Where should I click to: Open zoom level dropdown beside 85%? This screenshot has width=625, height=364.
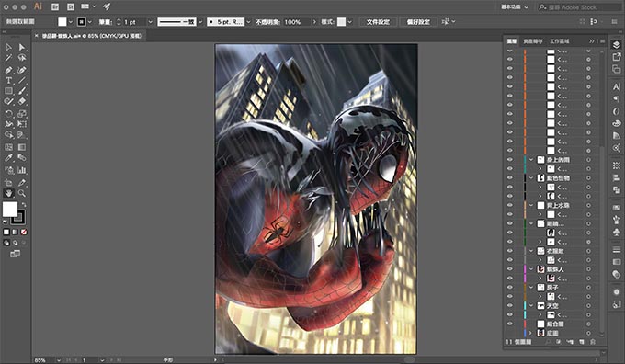[x=59, y=360]
